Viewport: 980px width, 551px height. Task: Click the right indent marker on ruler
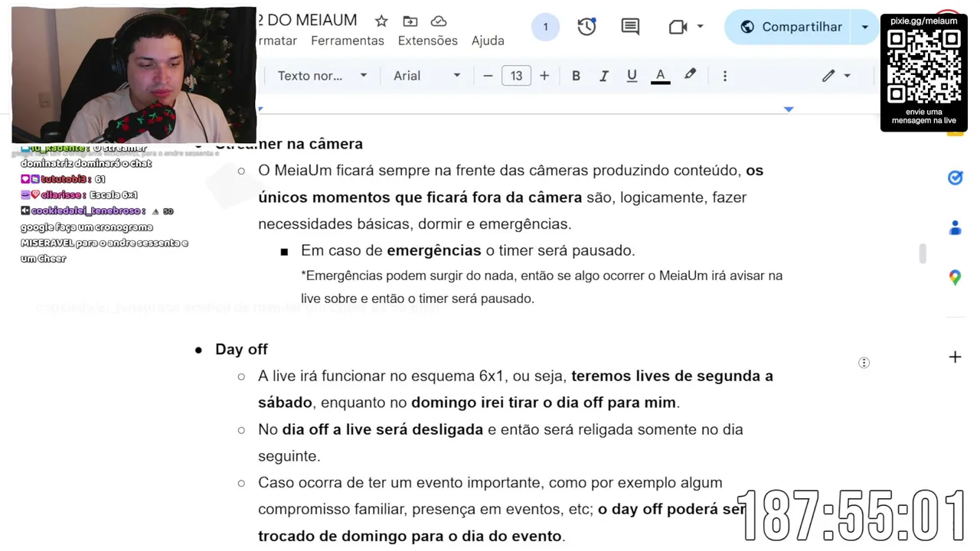tap(789, 109)
